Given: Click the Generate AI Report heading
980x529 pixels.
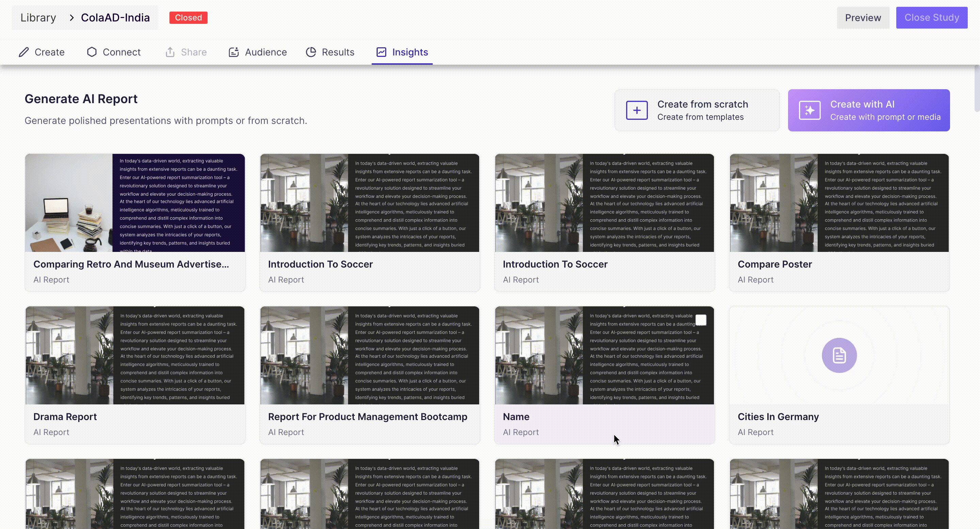Looking at the screenshot, I should point(81,99).
